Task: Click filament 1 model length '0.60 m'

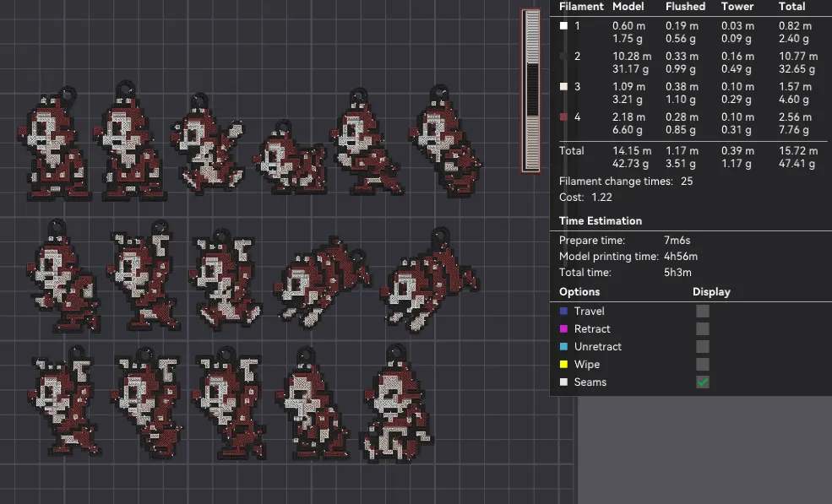Action: (x=628, y=25)
